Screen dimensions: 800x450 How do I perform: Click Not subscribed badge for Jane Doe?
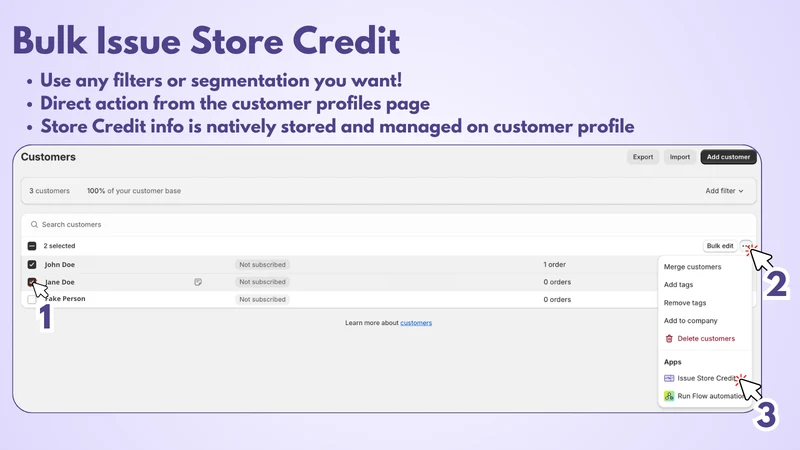click(262, 282)
